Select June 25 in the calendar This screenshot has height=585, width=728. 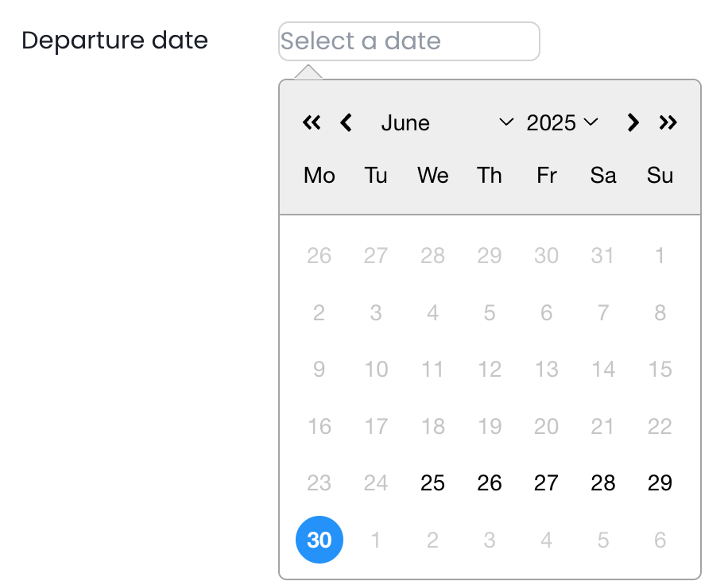point(432,483)
